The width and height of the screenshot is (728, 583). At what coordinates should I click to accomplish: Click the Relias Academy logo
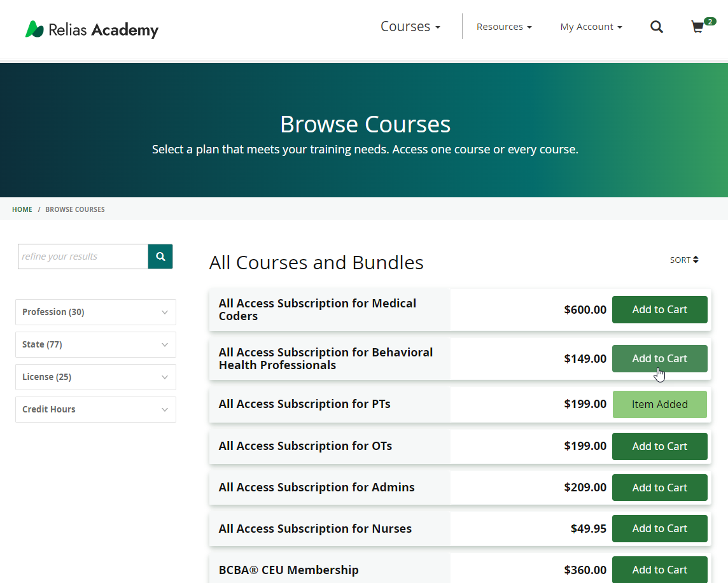pyautogui.click(x=92, y=29)
